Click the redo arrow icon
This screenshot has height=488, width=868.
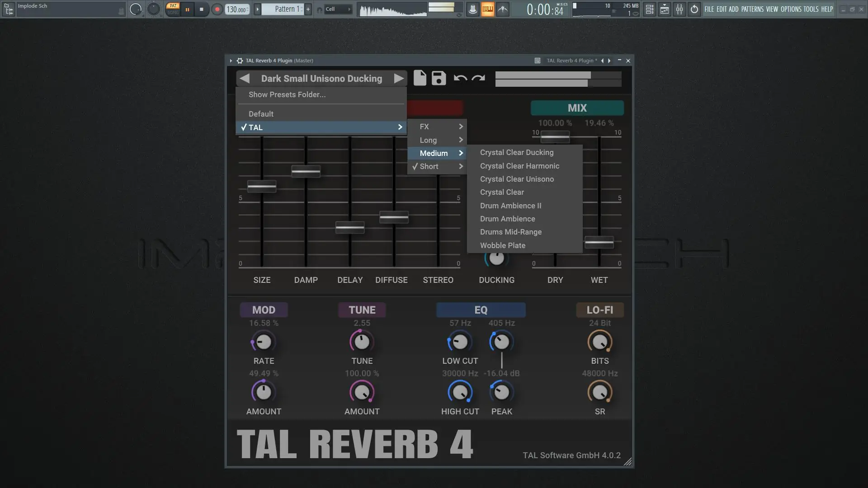[x=478, y=78]
